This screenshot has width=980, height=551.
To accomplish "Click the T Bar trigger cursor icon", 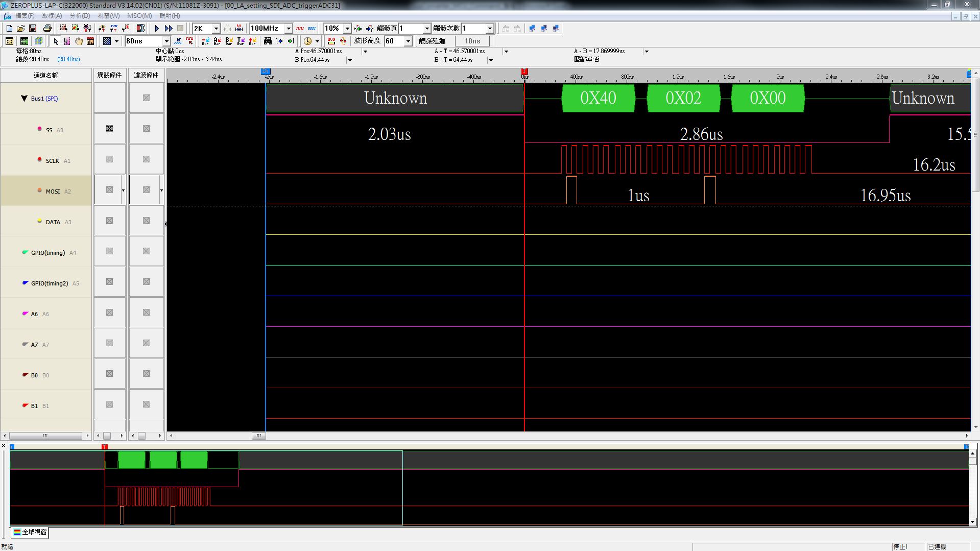I will [x=241, y=41].
